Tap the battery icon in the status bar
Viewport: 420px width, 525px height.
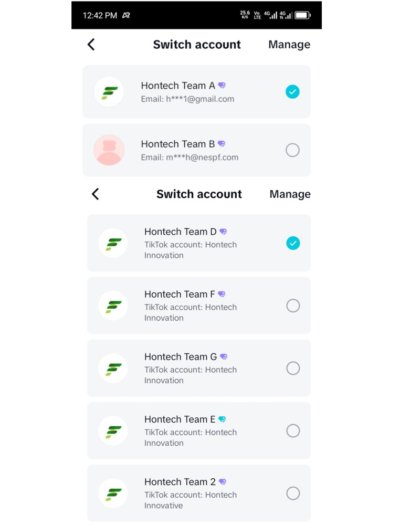coord(303,15)
